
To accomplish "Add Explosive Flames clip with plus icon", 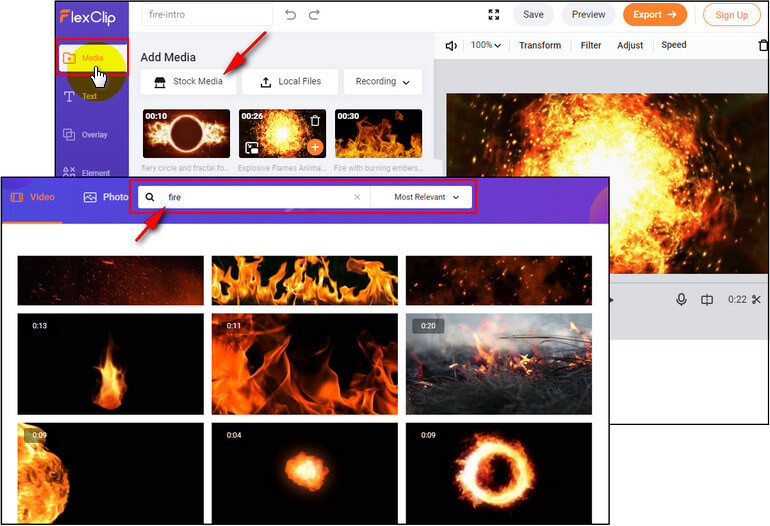I will point(315,147).
